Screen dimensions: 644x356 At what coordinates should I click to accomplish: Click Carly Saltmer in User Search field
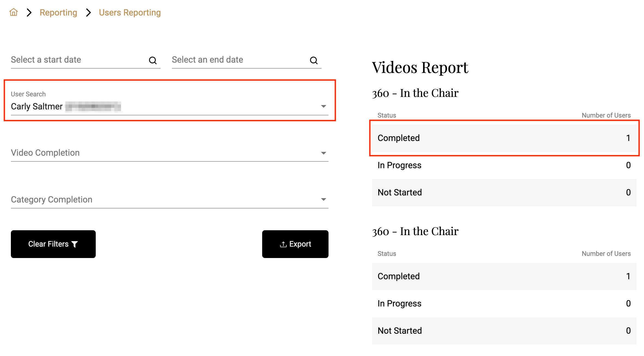(37, 106)
